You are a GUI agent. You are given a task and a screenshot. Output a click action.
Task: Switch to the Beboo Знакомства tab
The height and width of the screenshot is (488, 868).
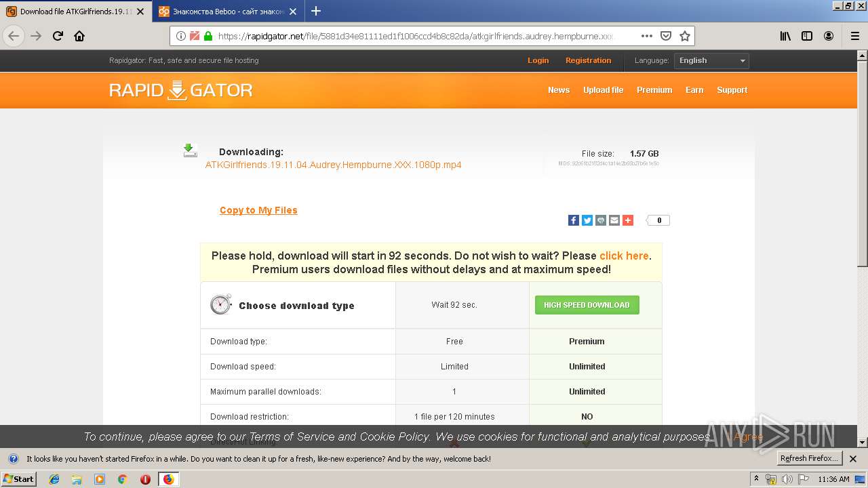coord(227,12)
